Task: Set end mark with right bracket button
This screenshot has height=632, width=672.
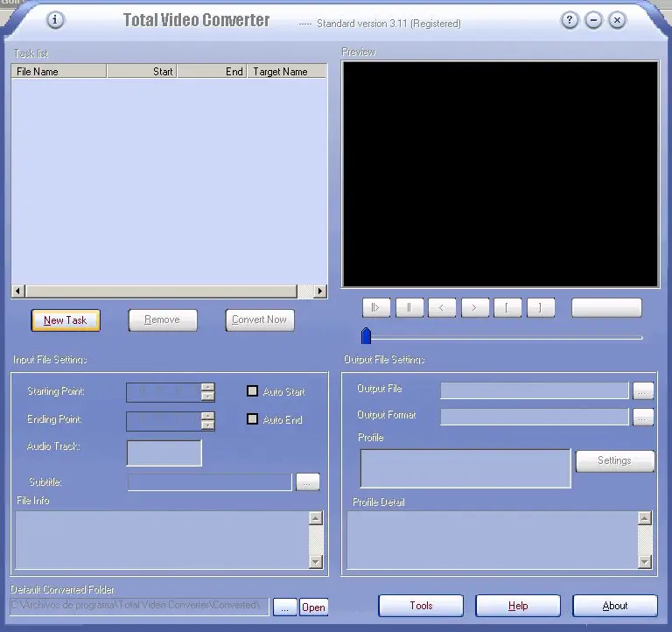Action: point(541,307)
